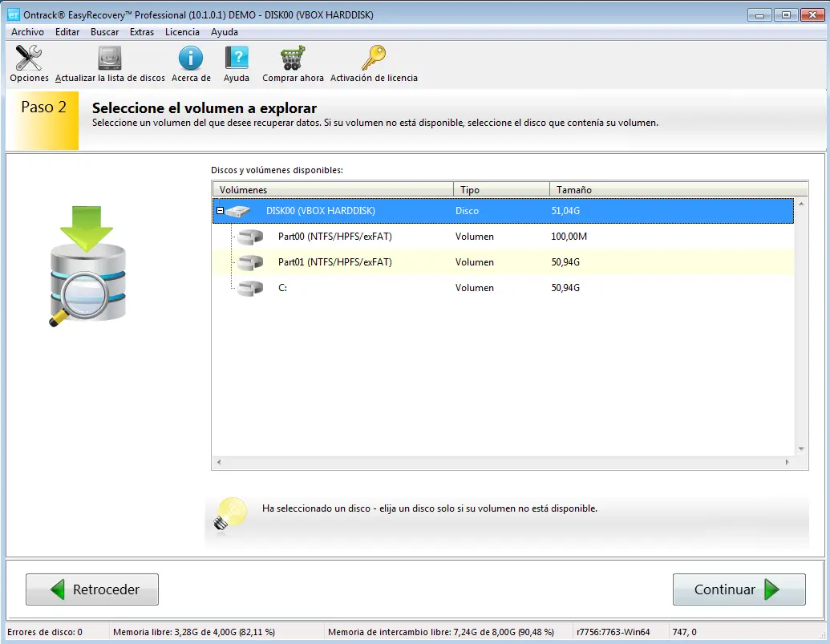Click the horizontal scroll left arrow
This screenshot has width=830, height=644.
tap(219, 463)
